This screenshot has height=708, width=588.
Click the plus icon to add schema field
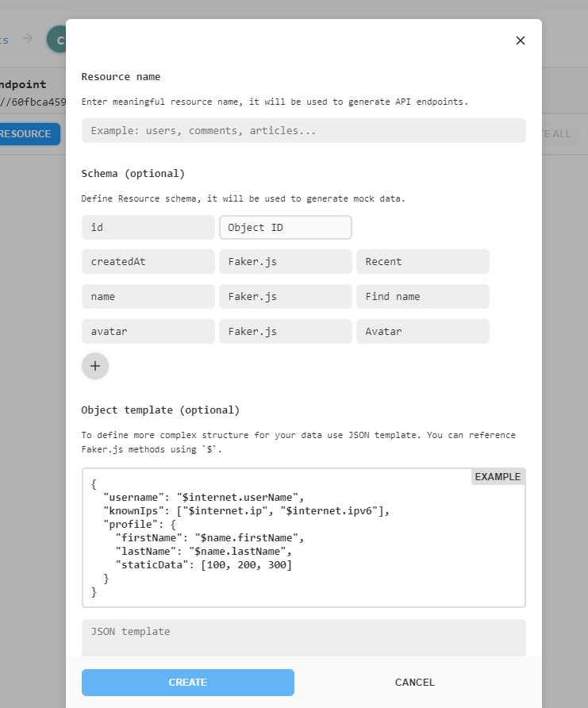click(x=95, y=366)
